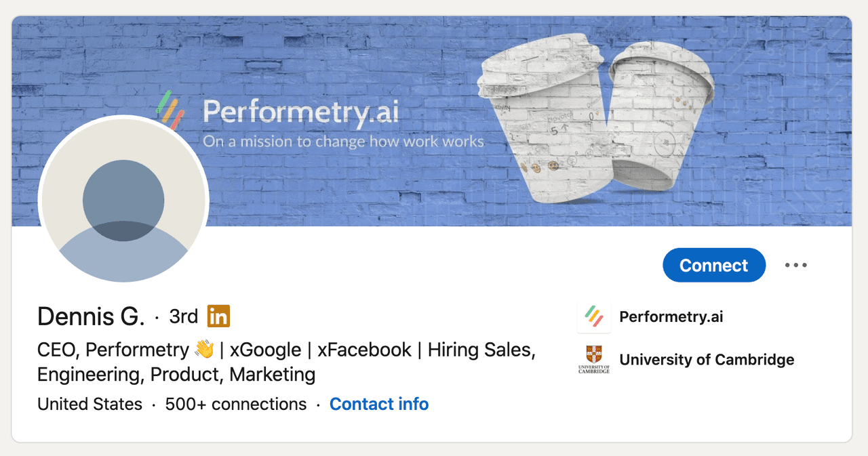Viewport: 868px width, 456px height.
Task: Click the Connect button
Action: click(713, 265)
